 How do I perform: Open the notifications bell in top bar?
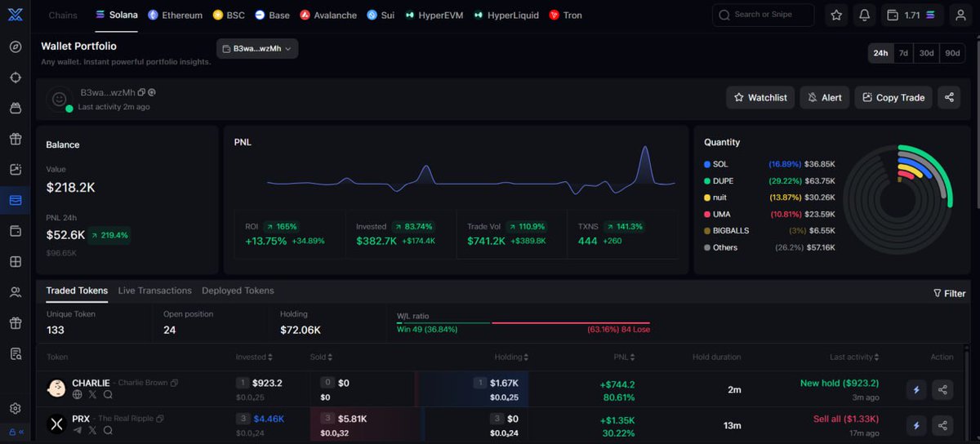(x=864, y=15)
